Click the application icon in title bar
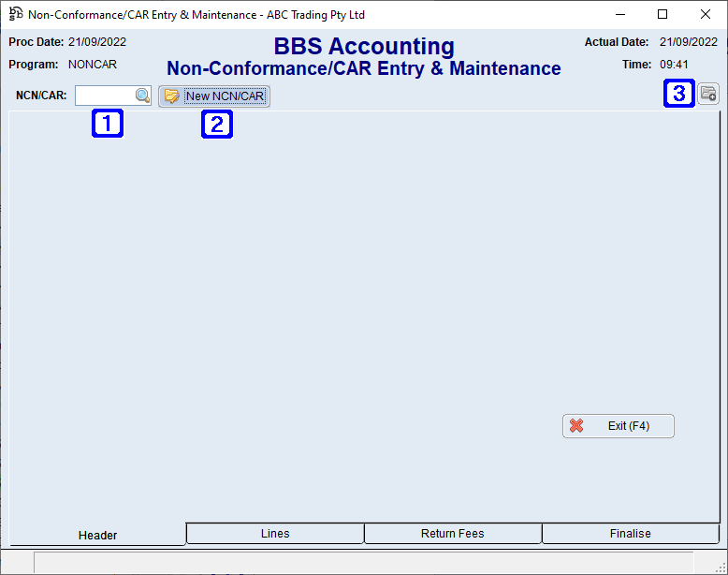The image size is (728, 575). click(x=16, y=14)
